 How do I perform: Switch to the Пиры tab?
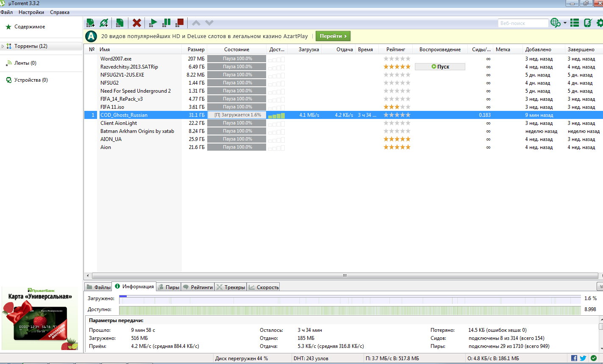[x=168, y=287]
